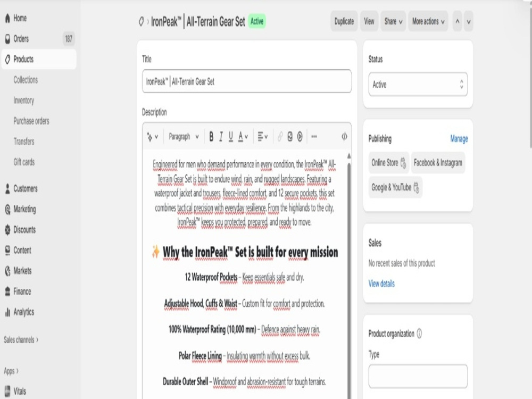Click Facebook & Instagram channel chip

pos(438,163)
